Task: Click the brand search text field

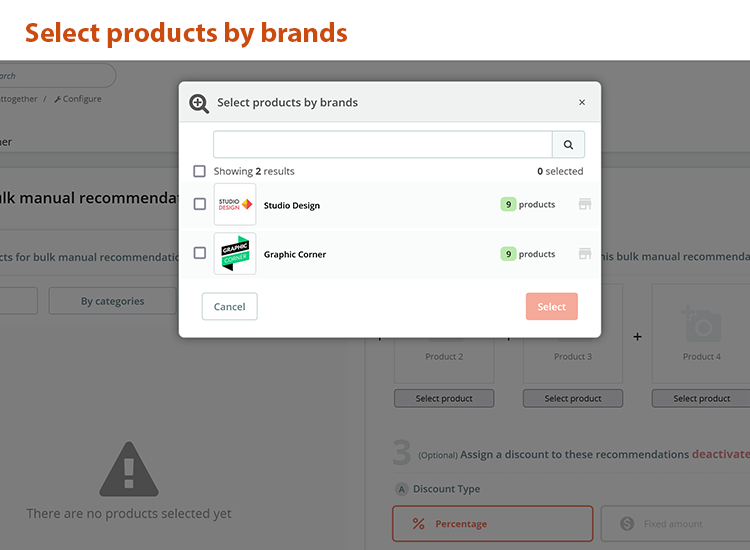Action: pyautogui.click(x=382, y=145)
